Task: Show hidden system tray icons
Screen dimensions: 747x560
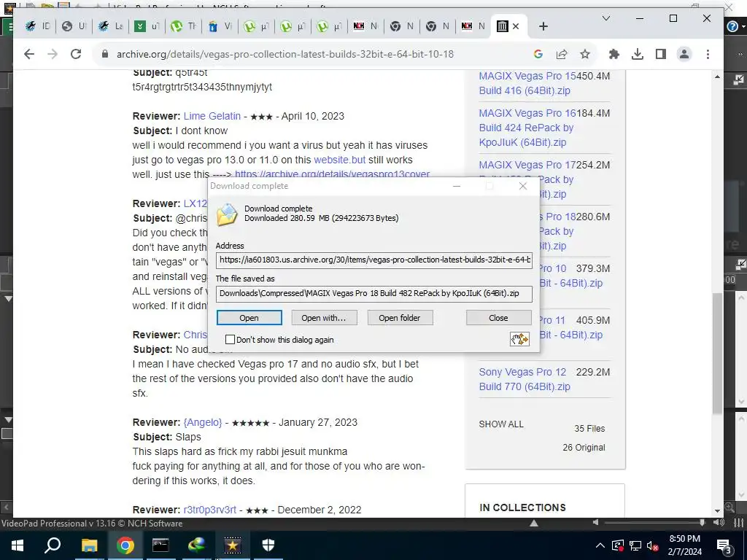Action: click(x=600, y=545)
